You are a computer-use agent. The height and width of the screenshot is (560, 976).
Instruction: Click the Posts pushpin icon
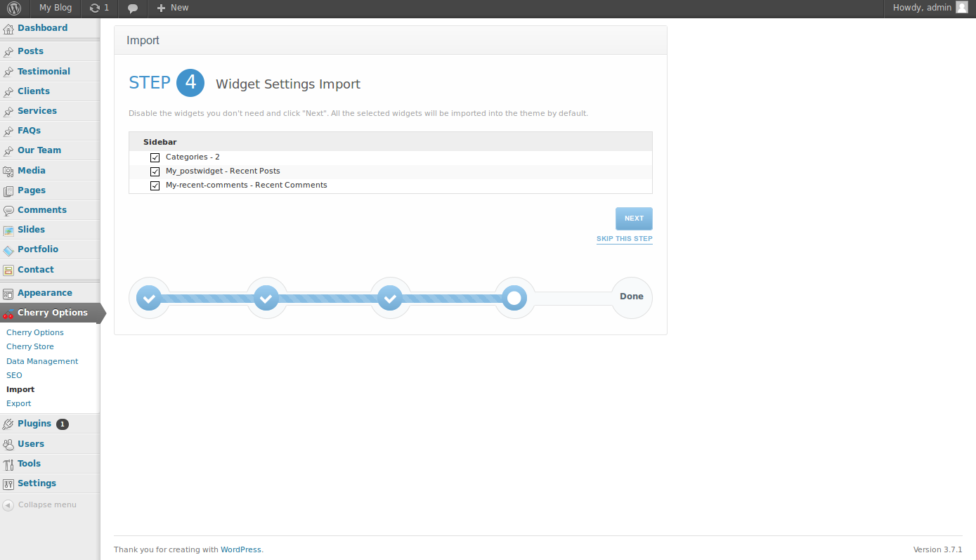8,52
